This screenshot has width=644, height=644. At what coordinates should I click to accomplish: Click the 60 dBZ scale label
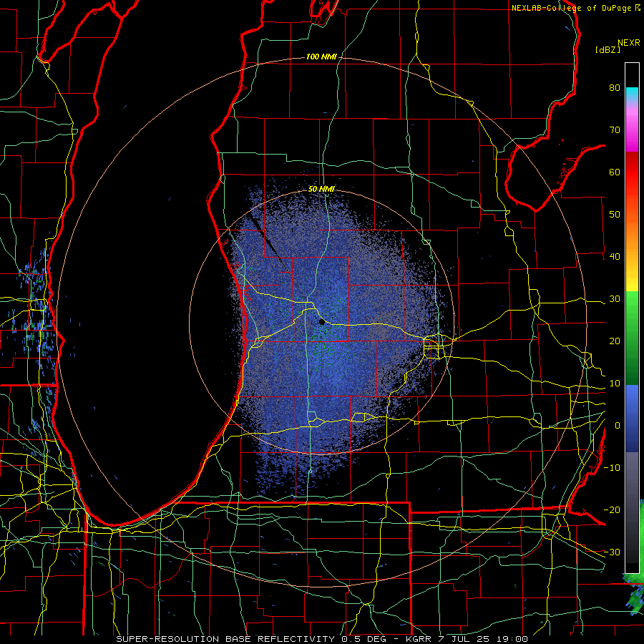tap(615, 172)
